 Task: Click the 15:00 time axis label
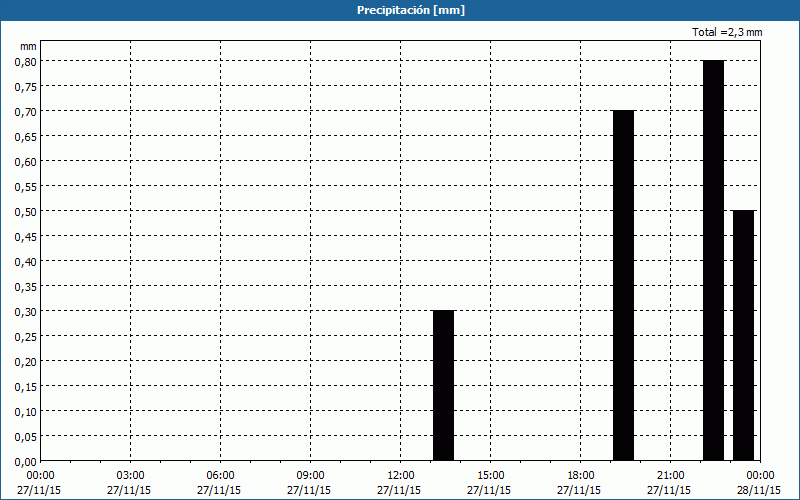click(490, 476)
